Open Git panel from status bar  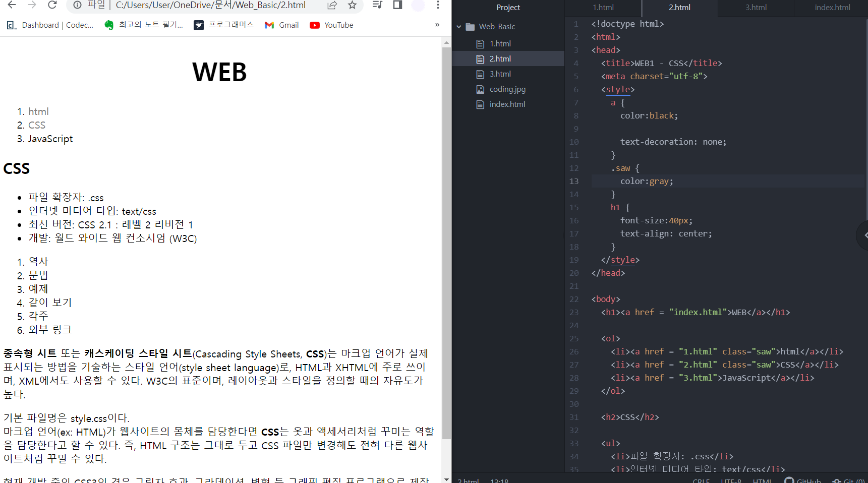click(x=848, y=480)
